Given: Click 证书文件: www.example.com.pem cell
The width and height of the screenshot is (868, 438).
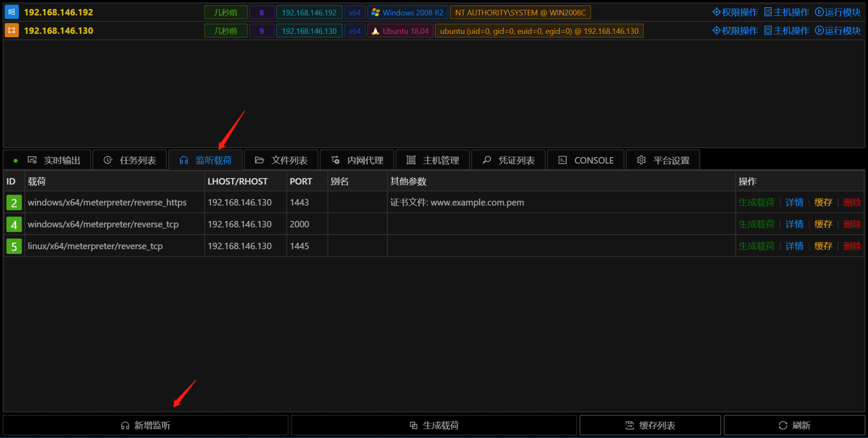Looking at the screenshot, I should [x=561, y=203].
